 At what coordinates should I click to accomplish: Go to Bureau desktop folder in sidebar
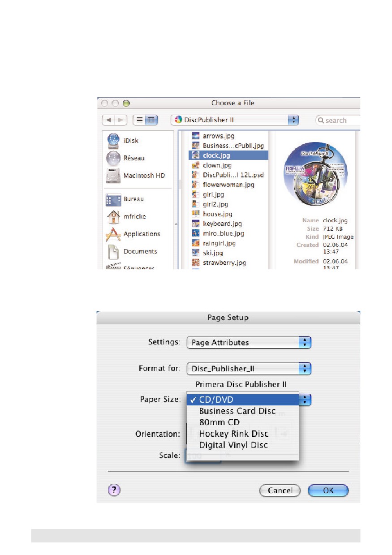(125, 199)
